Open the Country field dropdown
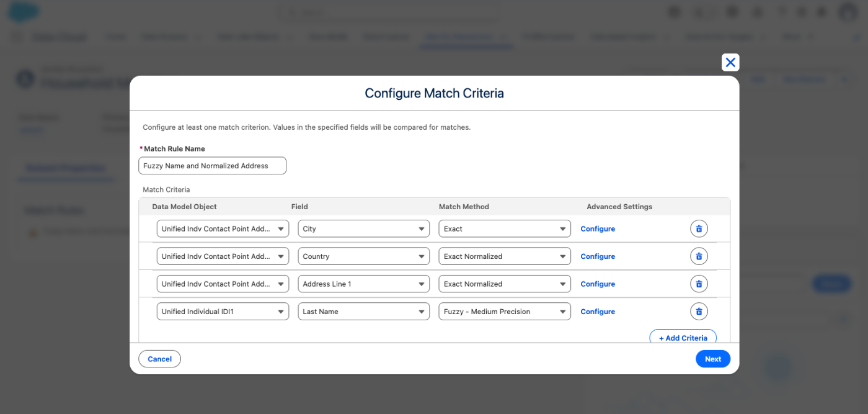The height and width of the screenshot is (414, 868). point(363,256)
